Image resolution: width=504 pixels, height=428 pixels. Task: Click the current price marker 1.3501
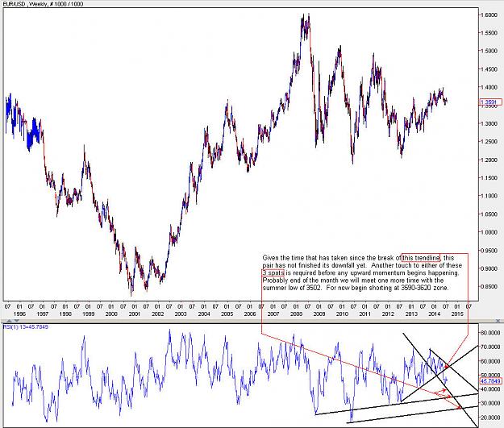tap(490, 102)
